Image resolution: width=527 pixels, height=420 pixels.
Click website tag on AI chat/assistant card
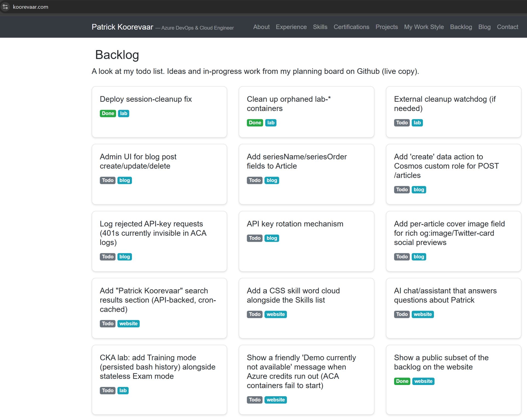click(422, 314)
